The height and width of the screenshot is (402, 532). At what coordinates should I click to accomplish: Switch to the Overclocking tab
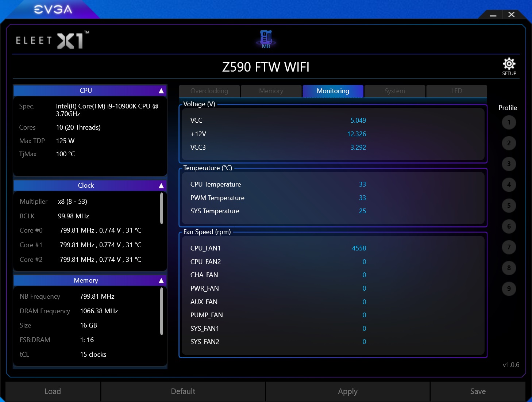pos(209,91)
